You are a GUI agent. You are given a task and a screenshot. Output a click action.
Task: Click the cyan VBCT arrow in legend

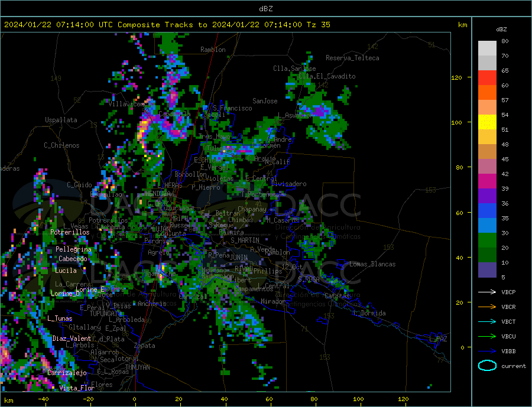tap(487, 321)
